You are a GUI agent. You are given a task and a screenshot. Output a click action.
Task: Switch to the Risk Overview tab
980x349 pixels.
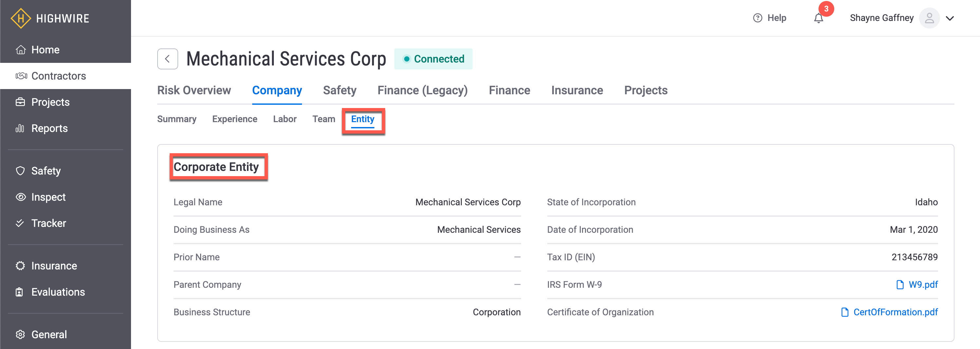pos(194,90)
